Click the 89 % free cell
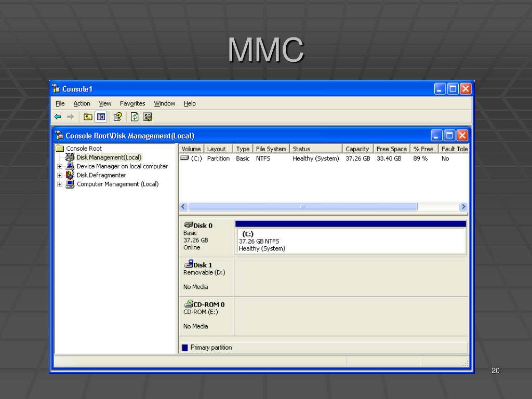This screenshot has height=399, width=532. 420,158
